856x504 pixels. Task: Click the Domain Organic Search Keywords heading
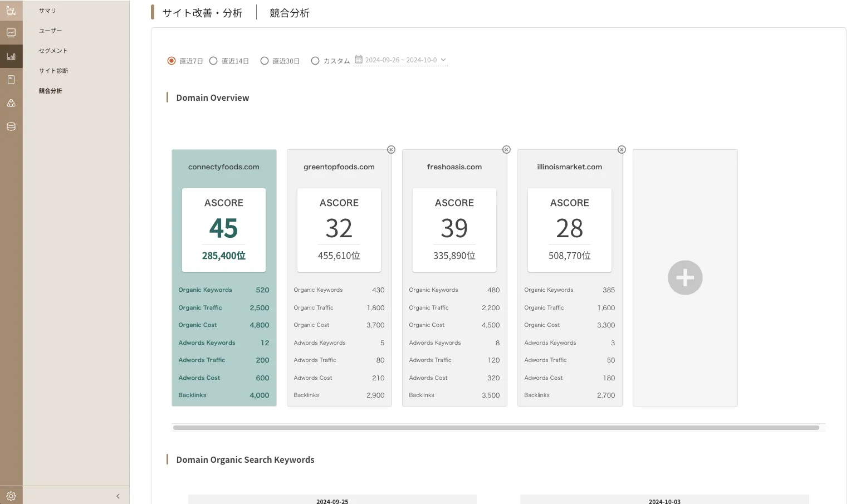click(x=245, y=460)
